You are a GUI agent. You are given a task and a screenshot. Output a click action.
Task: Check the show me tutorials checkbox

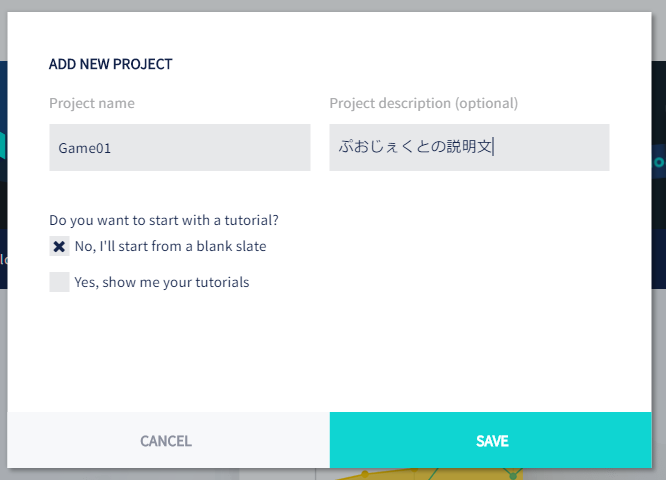pyautogui.click(x=59, y=282)
